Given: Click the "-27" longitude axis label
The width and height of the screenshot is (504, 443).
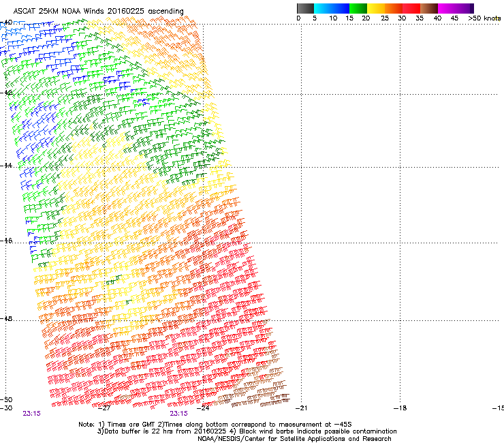Looking at the screenshot, I should [104, 408].
